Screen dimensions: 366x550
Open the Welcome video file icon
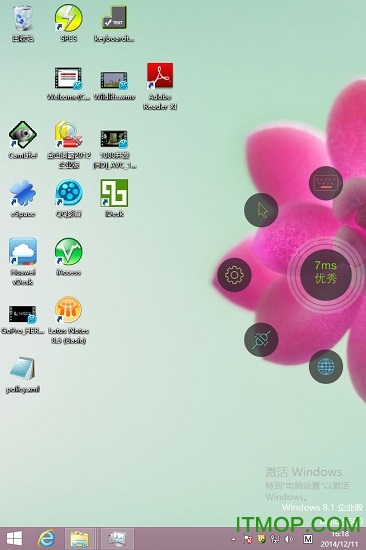point(68,83)
